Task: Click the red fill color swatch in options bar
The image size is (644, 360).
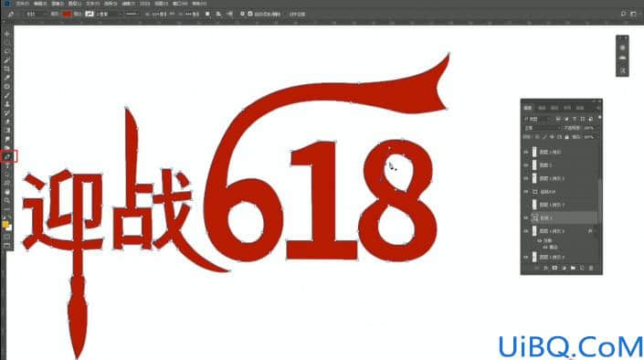Action: tap(67, 14)
